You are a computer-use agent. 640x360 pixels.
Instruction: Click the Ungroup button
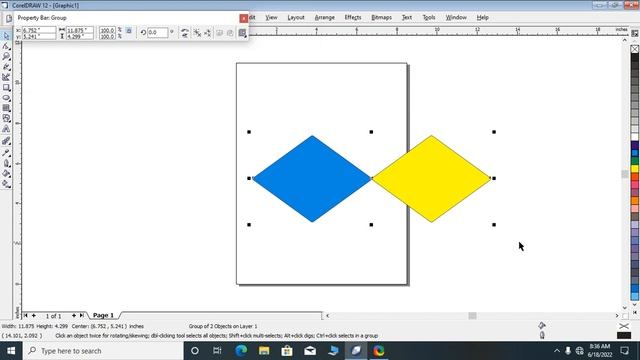click(197, 33)
